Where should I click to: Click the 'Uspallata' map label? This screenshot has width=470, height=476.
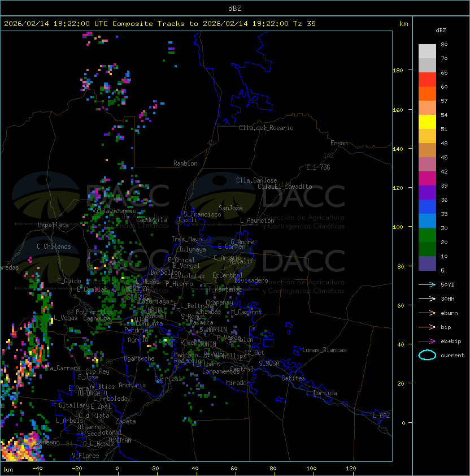[53, 225]
